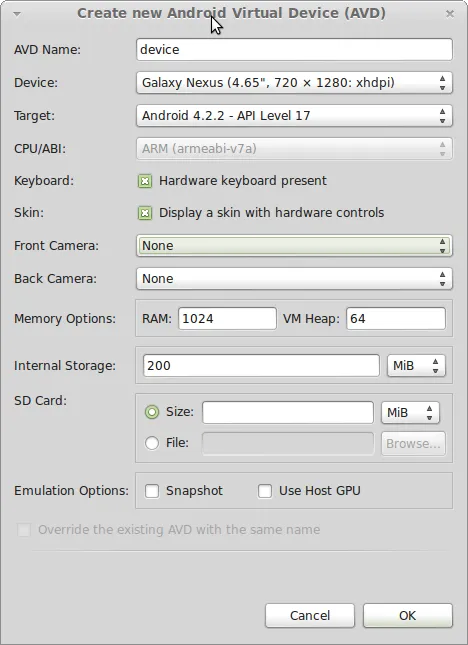Click the RAM value field
The width and height of the screenshot is (468, 645).
[x=227, y=319]
